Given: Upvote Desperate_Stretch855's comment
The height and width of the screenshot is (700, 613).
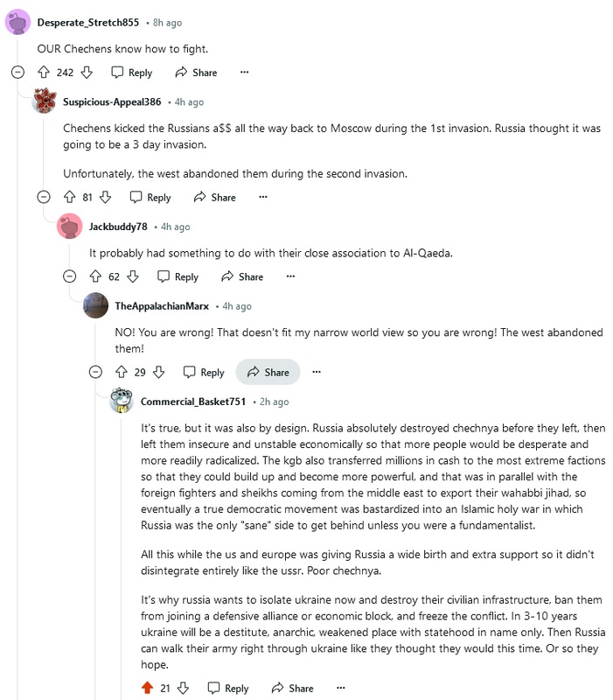Looking at the screenshot, I should 44,73.
